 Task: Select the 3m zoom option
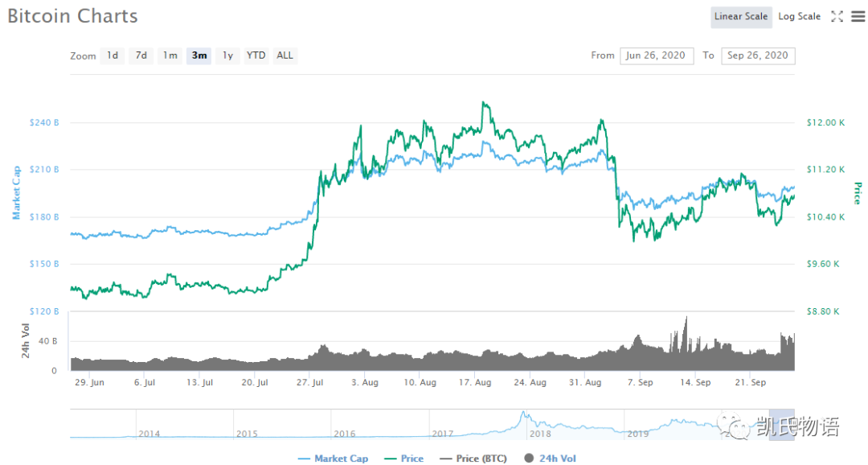pos(199,56)
